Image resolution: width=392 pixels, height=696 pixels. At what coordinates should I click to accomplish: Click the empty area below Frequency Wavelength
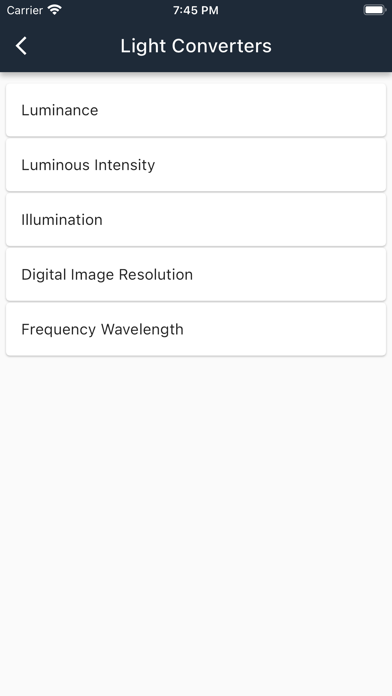pyautogui.click(x=196, y=524)
